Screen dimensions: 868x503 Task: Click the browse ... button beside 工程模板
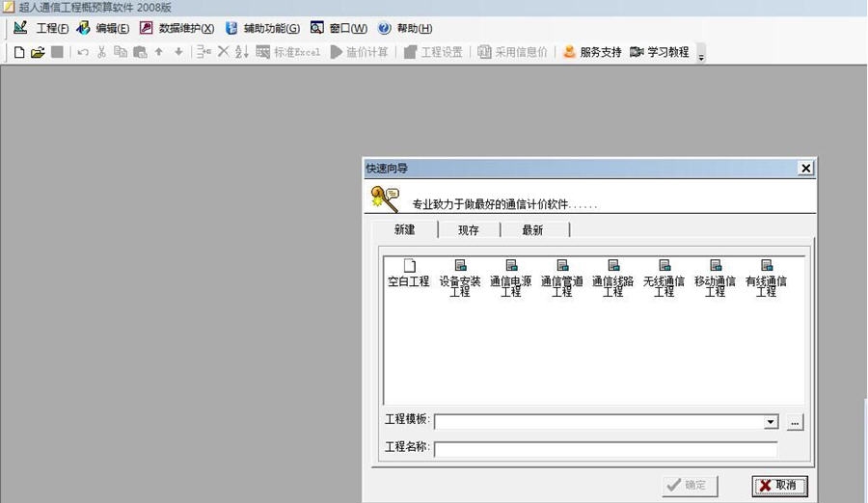[x=795, y=423]
